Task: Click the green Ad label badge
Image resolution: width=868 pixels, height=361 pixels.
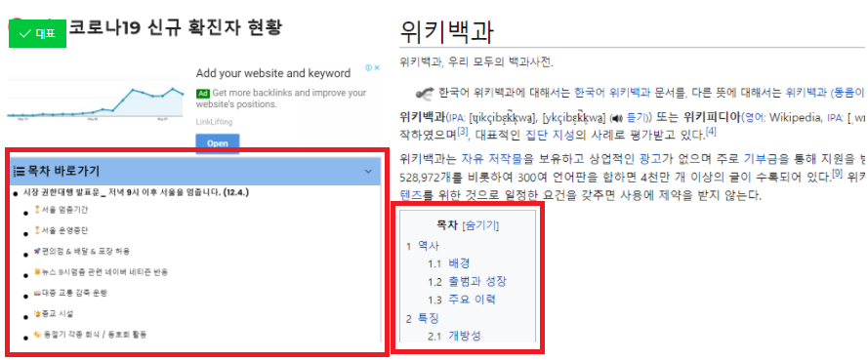Action: [203, 94]
